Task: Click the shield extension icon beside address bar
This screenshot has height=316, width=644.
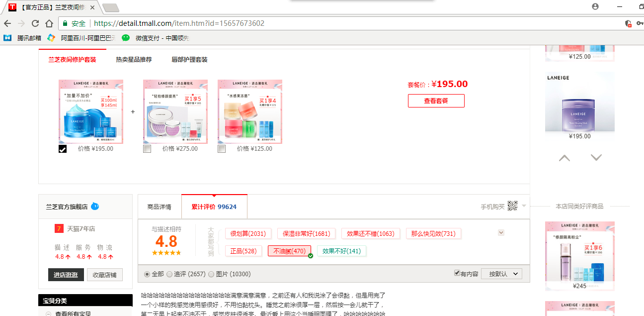Action: [x=628, y=23]
